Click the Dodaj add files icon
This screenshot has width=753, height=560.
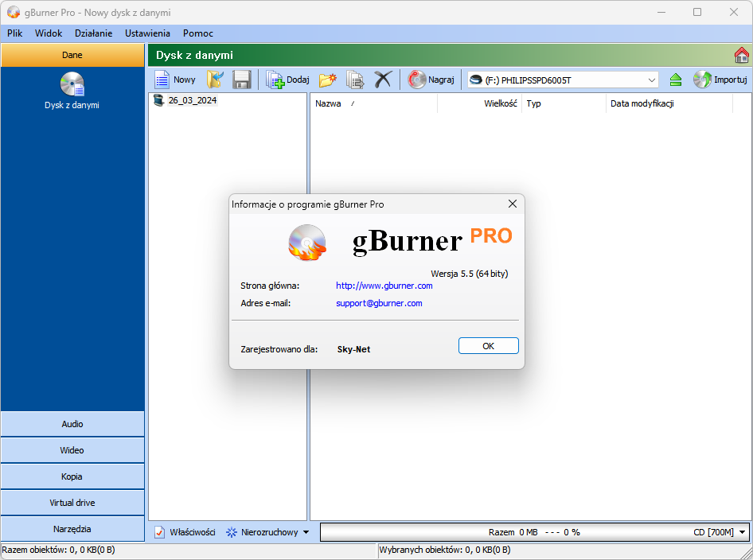[x=275, y=80]
